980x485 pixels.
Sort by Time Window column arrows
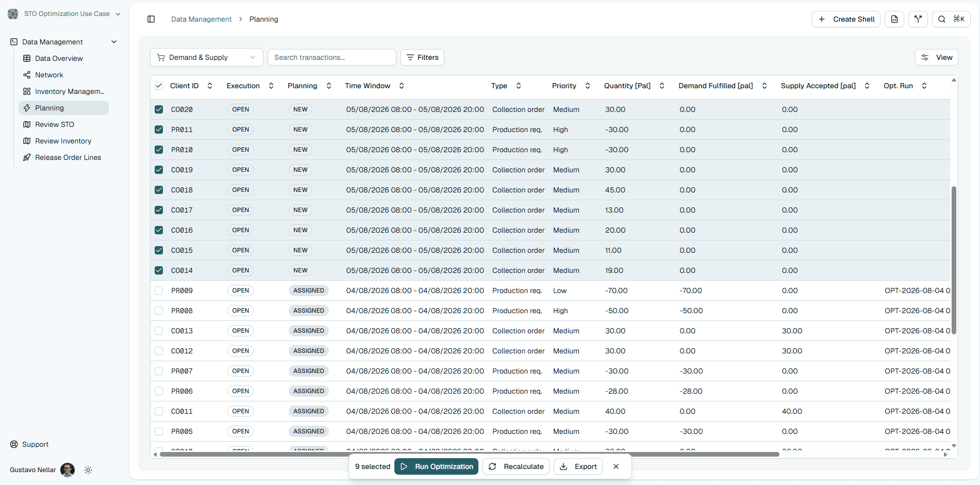pos(402,86)
